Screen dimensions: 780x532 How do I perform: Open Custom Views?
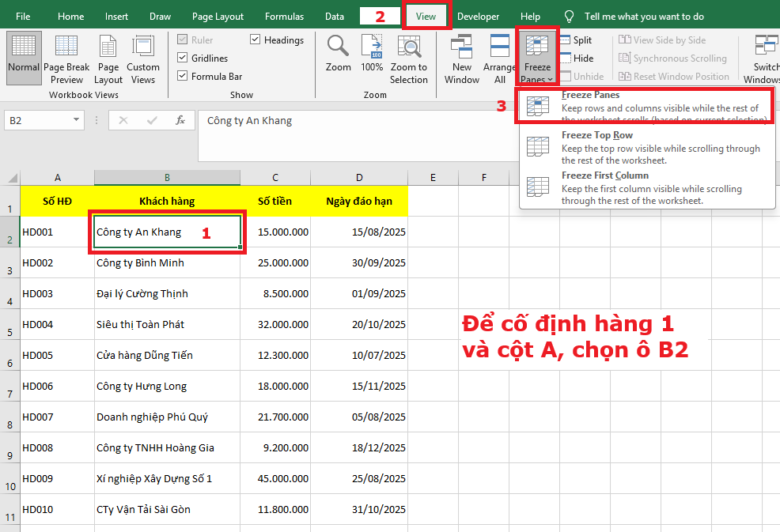click(143, 58)
